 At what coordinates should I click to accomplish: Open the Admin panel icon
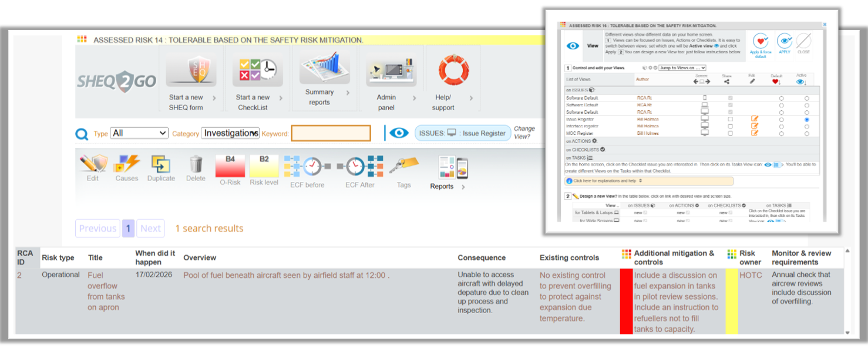[x=391, y=70]
